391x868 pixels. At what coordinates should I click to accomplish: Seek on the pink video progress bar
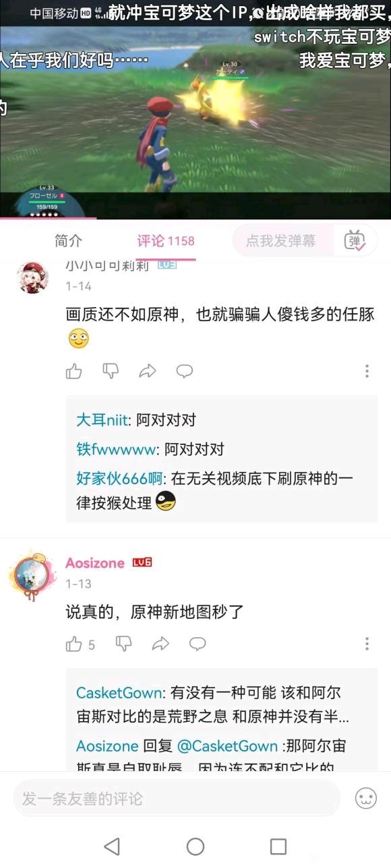pos(195,218)
